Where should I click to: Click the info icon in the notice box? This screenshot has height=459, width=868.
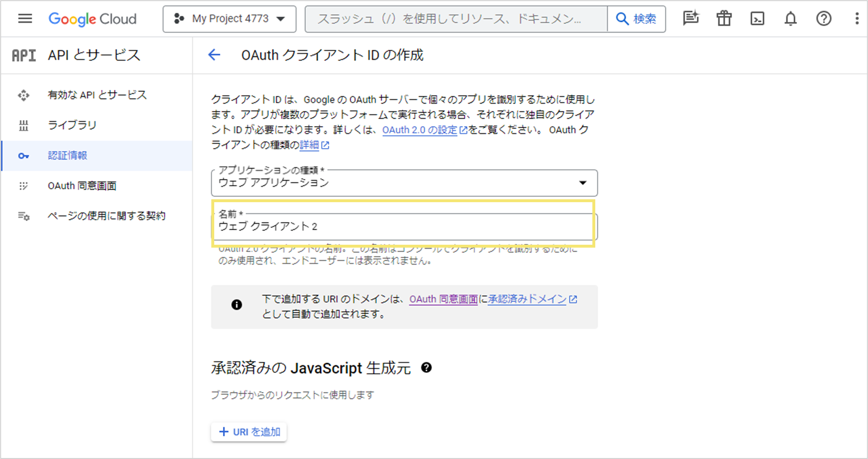tap(236, 305)
